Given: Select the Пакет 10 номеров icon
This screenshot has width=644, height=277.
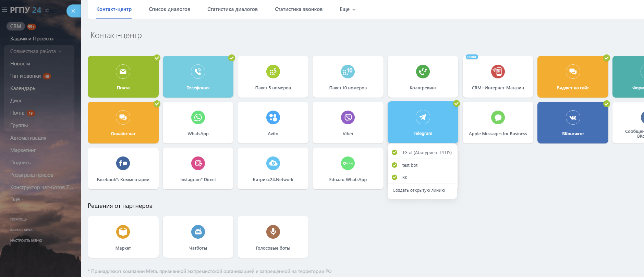Looking at the screenshot, I should pos(348,72).
